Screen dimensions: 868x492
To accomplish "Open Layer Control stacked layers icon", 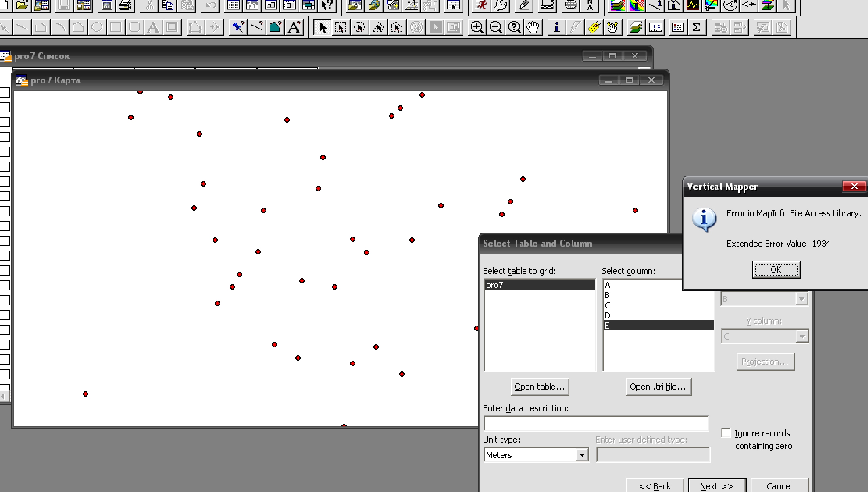I will [636, 28].
